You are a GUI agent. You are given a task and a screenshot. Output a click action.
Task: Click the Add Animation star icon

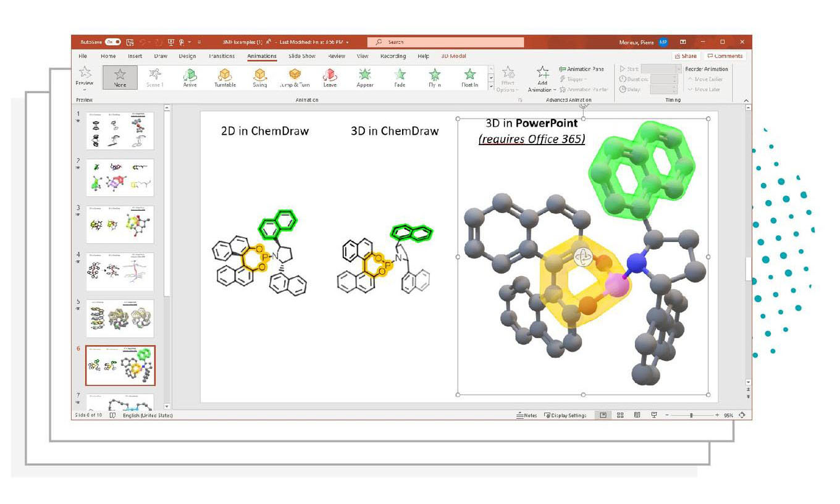(x=542, y=72)
